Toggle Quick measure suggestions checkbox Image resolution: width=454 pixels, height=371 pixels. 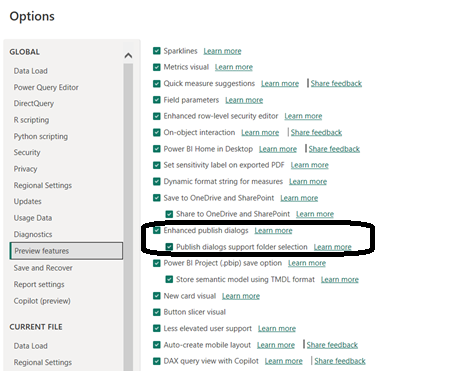[x=157, y=83]
